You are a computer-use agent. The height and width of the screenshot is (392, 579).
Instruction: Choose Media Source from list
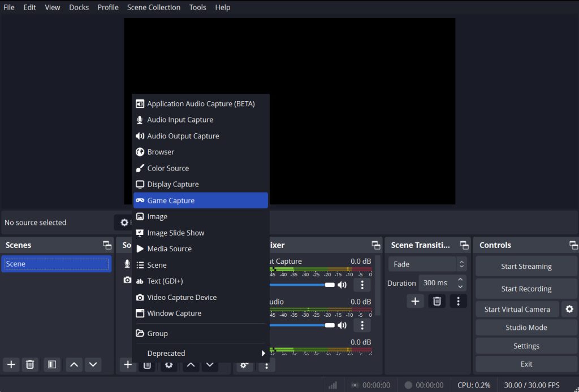click(201, 249)
